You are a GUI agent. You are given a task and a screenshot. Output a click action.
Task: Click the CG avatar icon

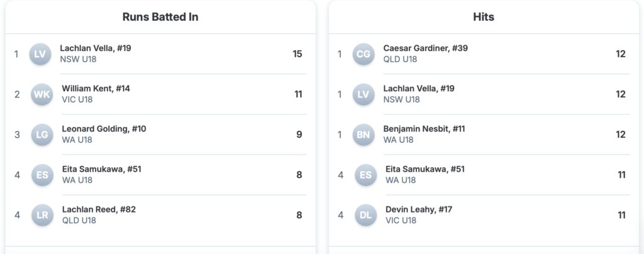[x=364, y=54]
